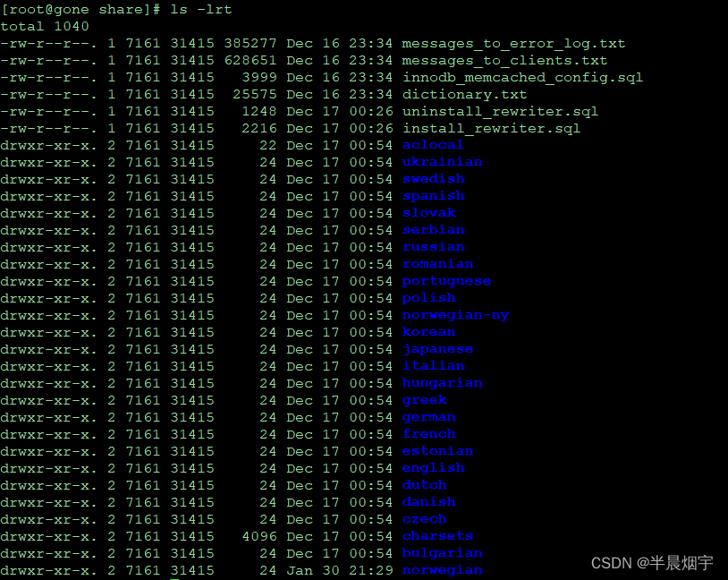Select the norwegian directory on the last line
The image size is (728, 580).
tap(443, 570)
